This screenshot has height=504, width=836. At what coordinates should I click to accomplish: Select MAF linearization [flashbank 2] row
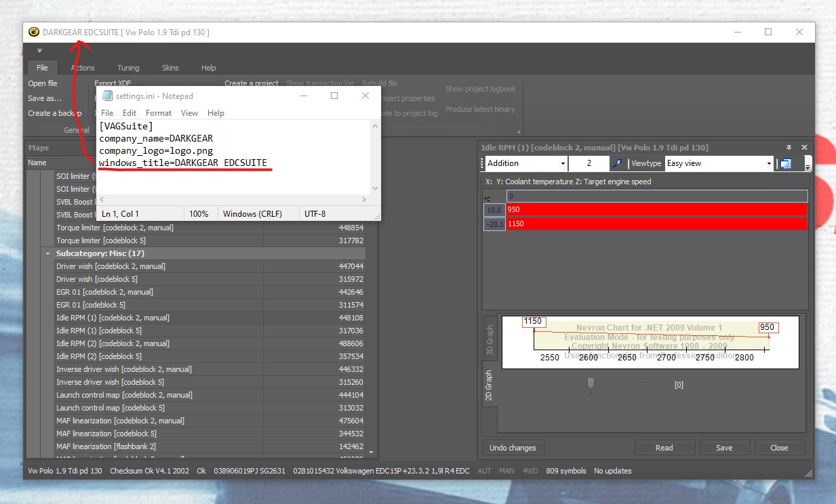pyautogui.click(x=210, y=446)
